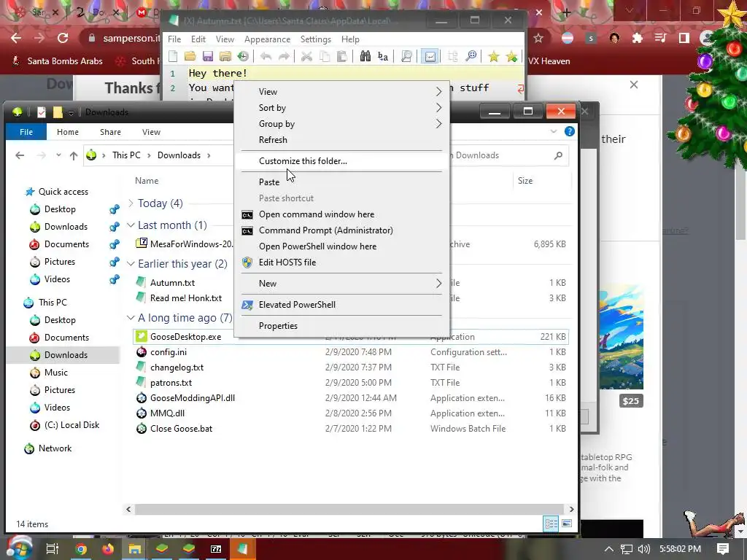Click the Cut scissors icon in editor toolbar
The height and width of the screenshot is (560, 747).
pyautogui.click(x=306, y=57)
